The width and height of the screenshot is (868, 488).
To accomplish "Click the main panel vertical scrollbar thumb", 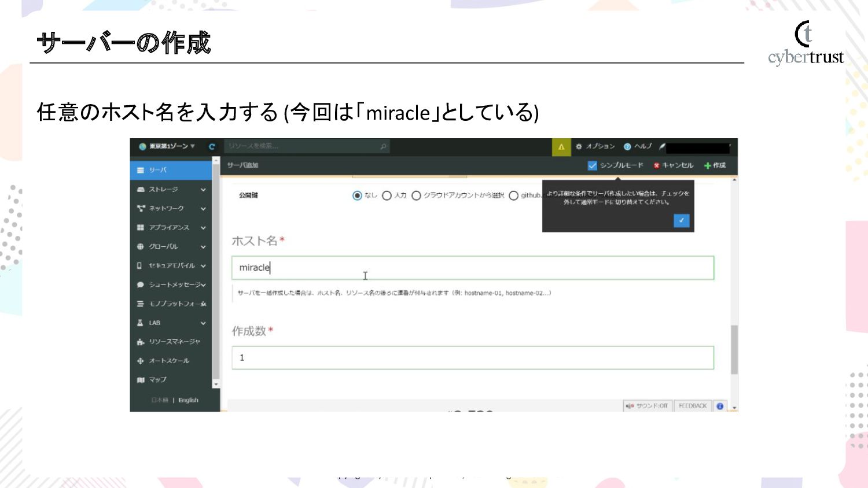I will point(734,350).
